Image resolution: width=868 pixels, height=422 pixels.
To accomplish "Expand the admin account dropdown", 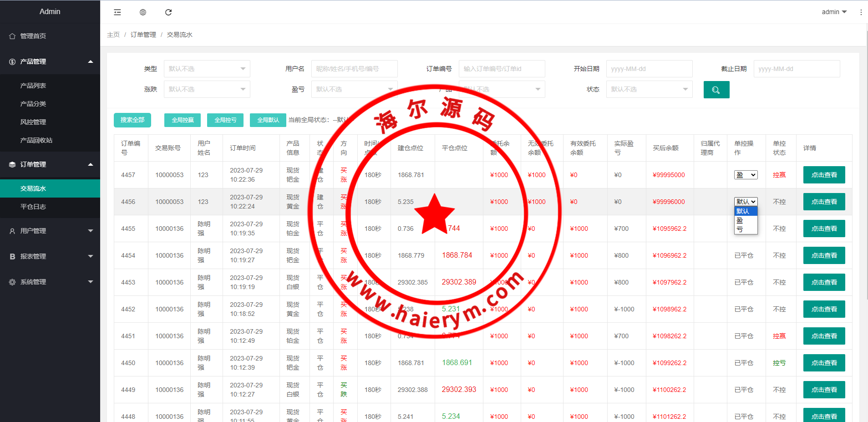I will (x=834, y=12).
